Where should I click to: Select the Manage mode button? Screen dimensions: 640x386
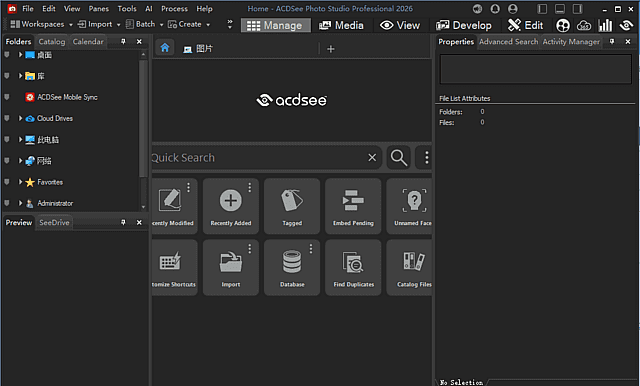(x=276, y=25)
